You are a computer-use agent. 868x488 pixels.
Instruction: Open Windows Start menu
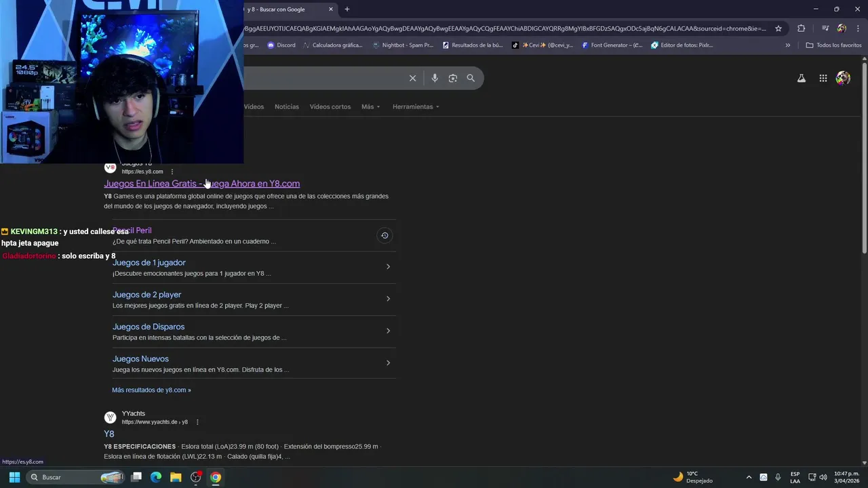(14, 477)
